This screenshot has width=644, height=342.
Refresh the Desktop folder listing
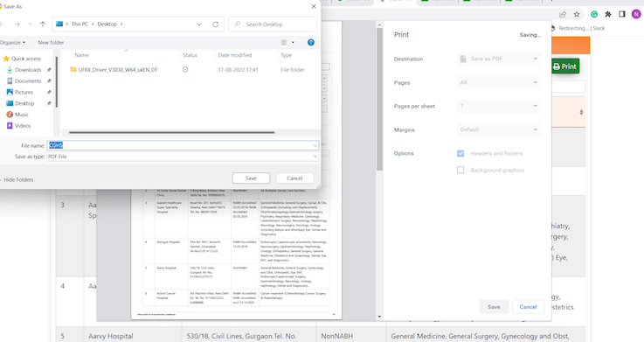(x=215, y=24)
